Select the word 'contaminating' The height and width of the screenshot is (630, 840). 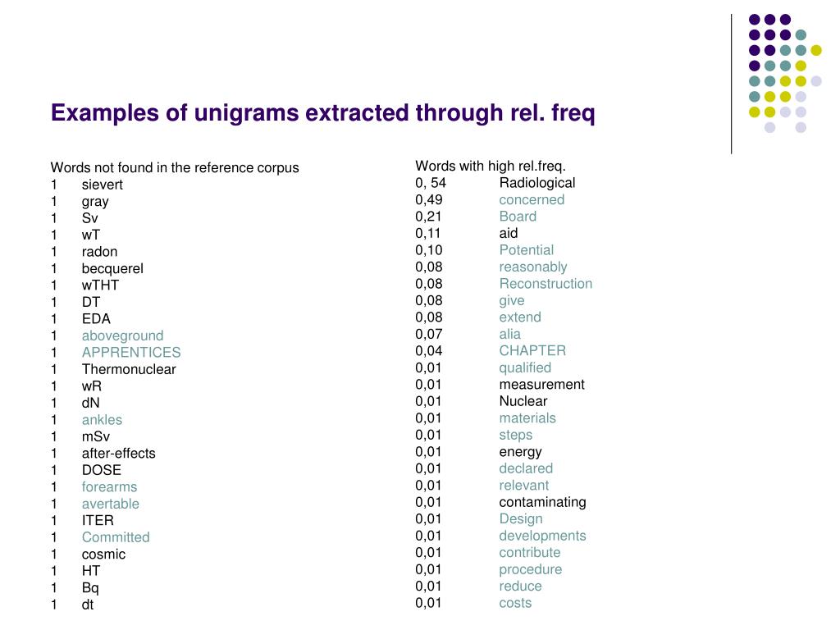click(x=543, y=503)
